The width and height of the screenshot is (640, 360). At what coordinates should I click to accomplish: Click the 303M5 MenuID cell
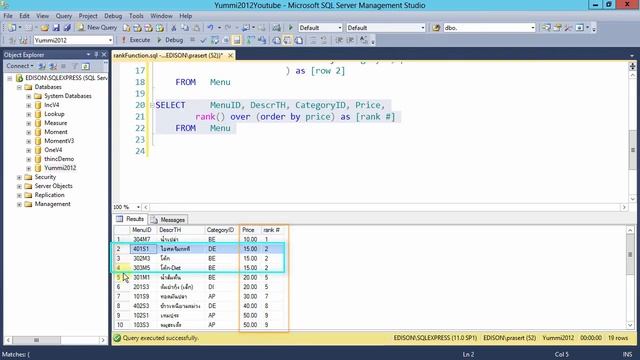(x=143, y=268)
